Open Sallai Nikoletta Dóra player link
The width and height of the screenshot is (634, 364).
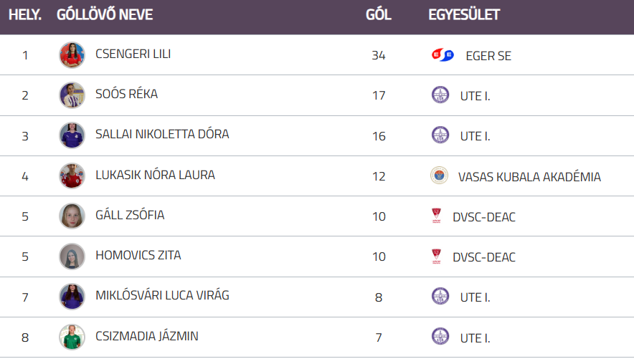pos(162,134)
